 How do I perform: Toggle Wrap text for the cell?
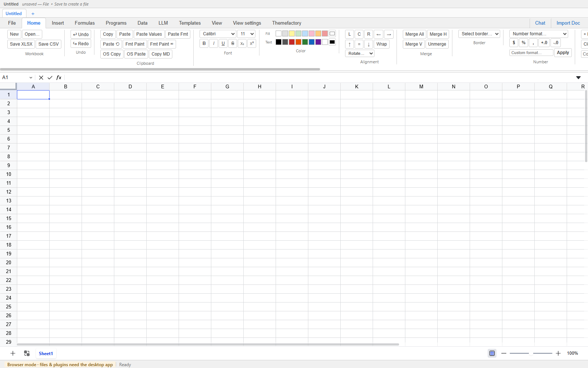[381, 44]
